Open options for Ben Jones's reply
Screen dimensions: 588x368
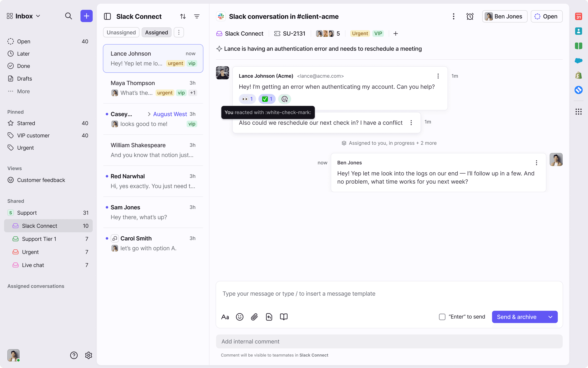(x=537, y=163)
